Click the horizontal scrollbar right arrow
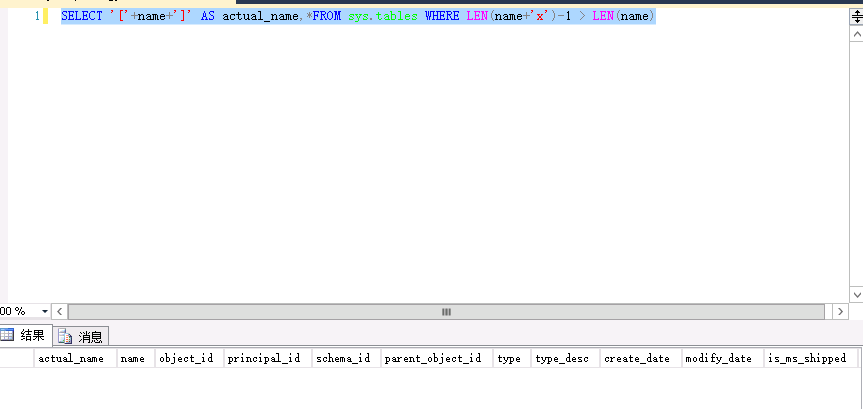This screenshot has height=410, width=864. coord(840,311)
